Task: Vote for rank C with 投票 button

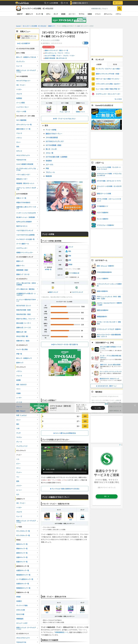Action: 85,426
